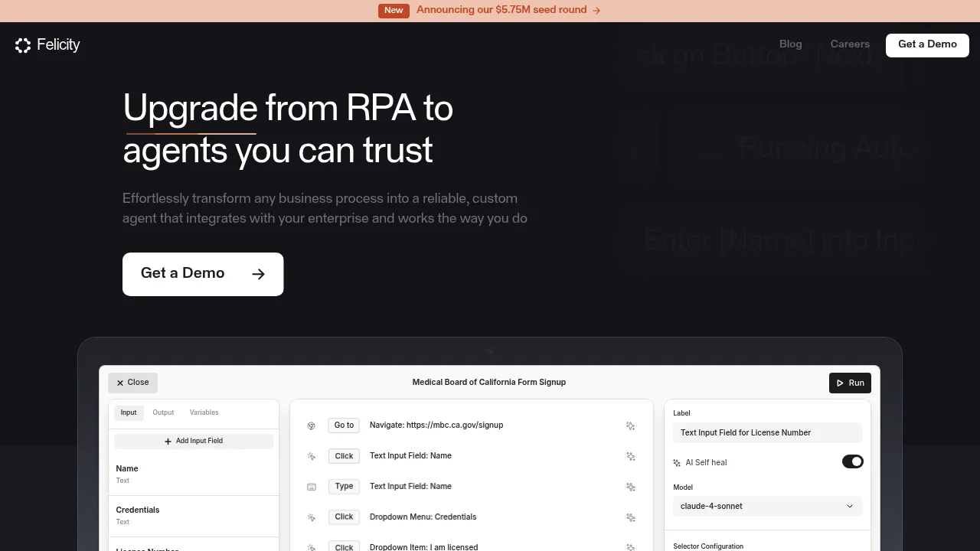Click title Medical Board of California Form Signup
Image resolution: width=980 pixels, height=551 pixels.
point(489,383)
